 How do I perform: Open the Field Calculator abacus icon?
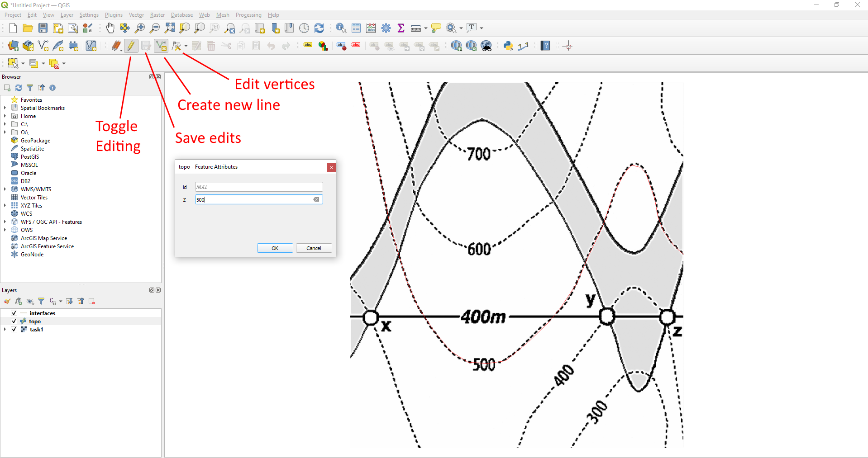coord(371,28)
